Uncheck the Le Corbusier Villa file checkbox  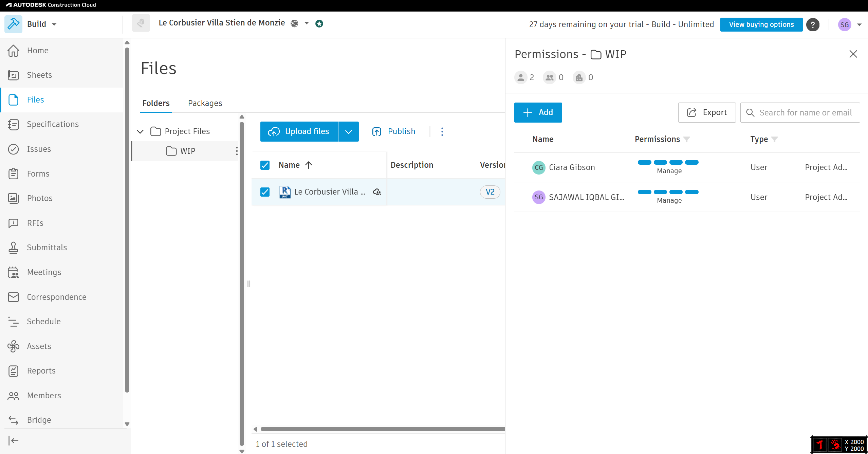[265, 192]
